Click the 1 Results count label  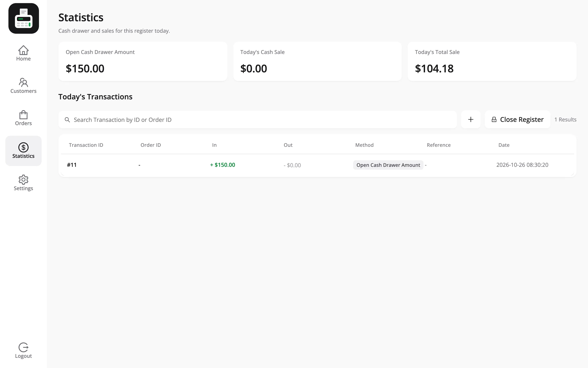(x=565, y=120)
